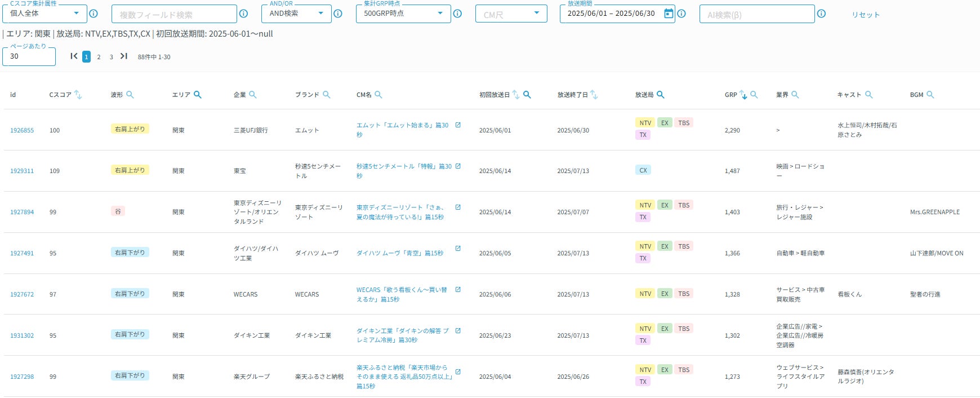The width and height of the screenshot is (980, 398).
Task: Click info icon next to 放送期間 date range
Action: pyautogui.click(x=681, y=14)
